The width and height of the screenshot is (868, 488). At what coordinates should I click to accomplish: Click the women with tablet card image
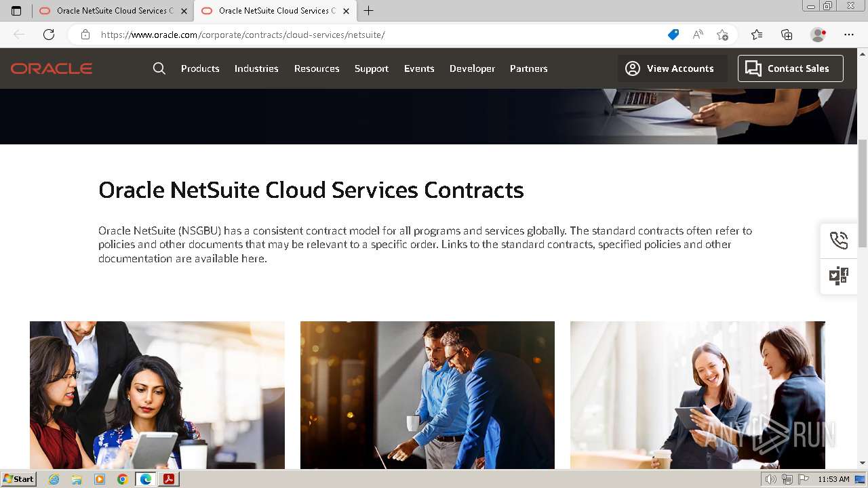coord(157,395)
